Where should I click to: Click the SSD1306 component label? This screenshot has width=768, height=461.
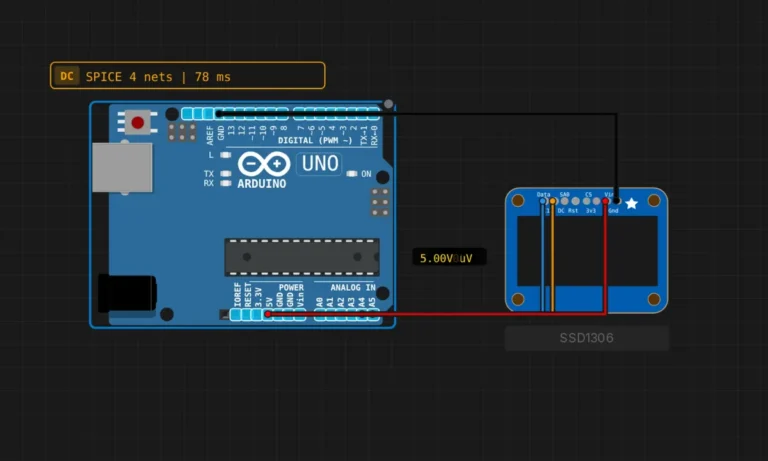[x=587, y=338]
